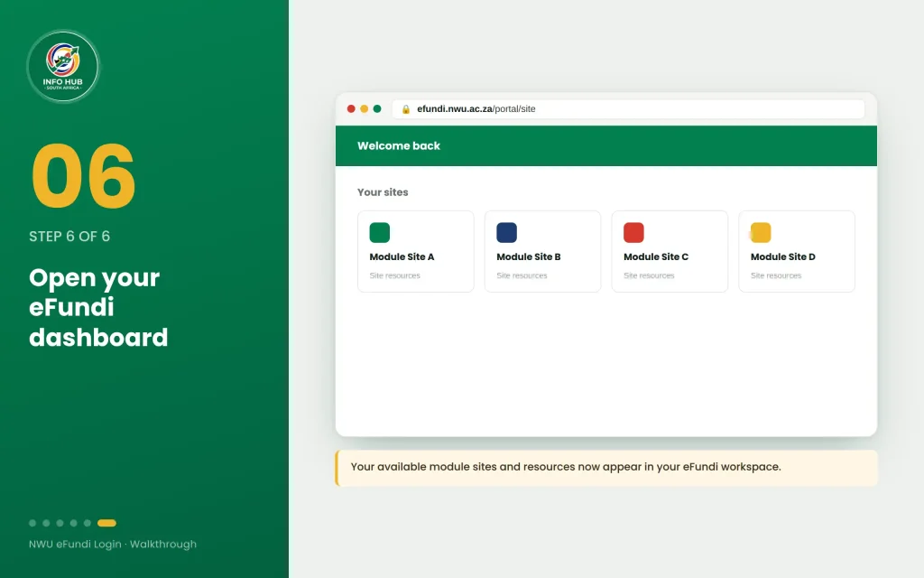The image size is (924, 578).
Task: Click Site resources under Module Site B
Action: coord(522,275)
